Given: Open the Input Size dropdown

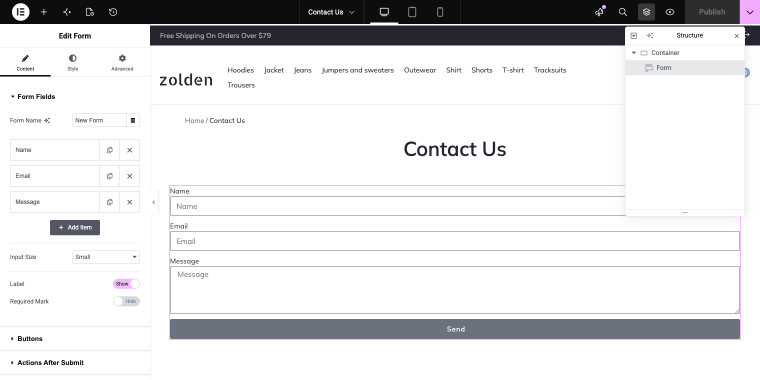Looking at the screenshot, I should 106,257.
